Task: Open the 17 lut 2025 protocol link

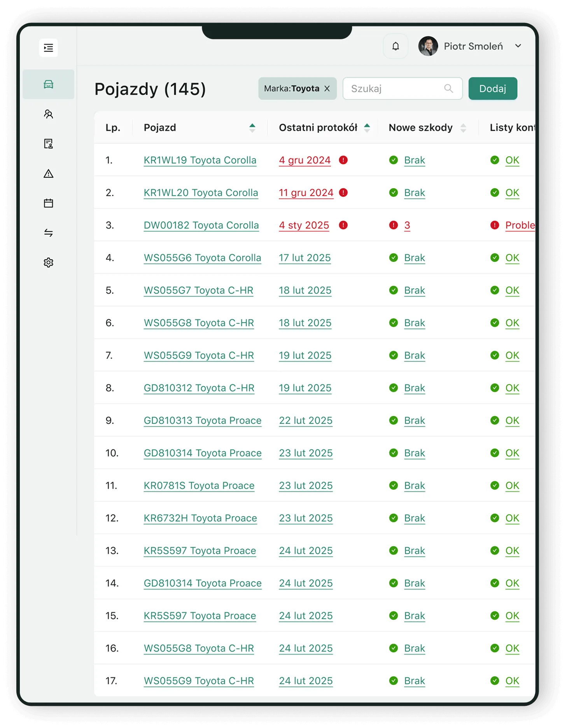Action: point(305,258)
